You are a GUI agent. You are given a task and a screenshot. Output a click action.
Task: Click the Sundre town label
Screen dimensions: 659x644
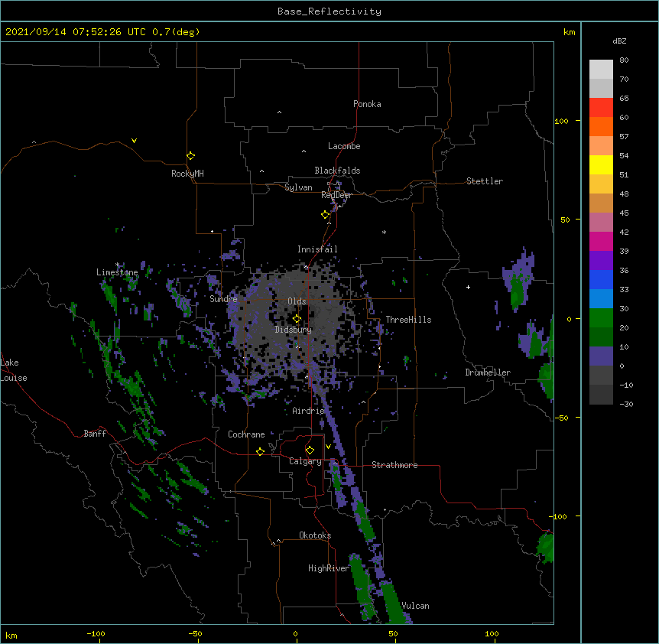[x=223, y=299]
